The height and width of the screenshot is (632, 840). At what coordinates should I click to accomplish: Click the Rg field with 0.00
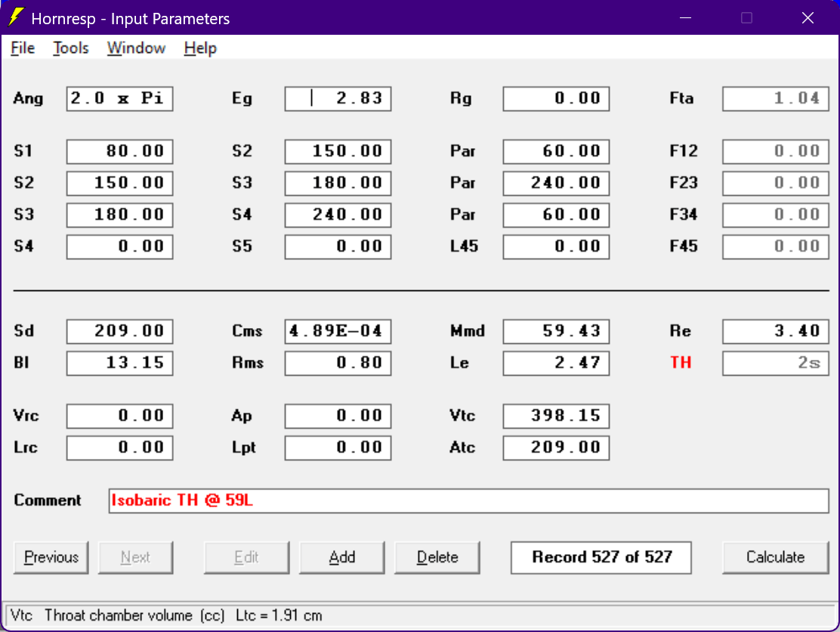(556, 98)
